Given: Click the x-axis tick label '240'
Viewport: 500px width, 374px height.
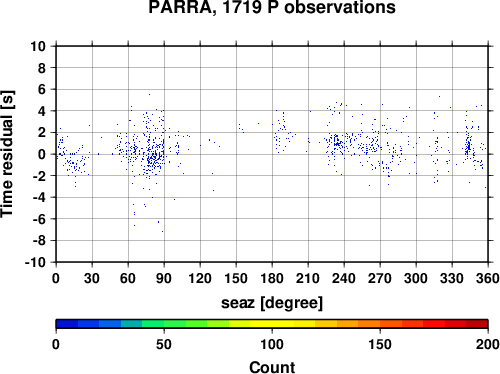Looking at the screenshot, I should [x=344, y=278].
